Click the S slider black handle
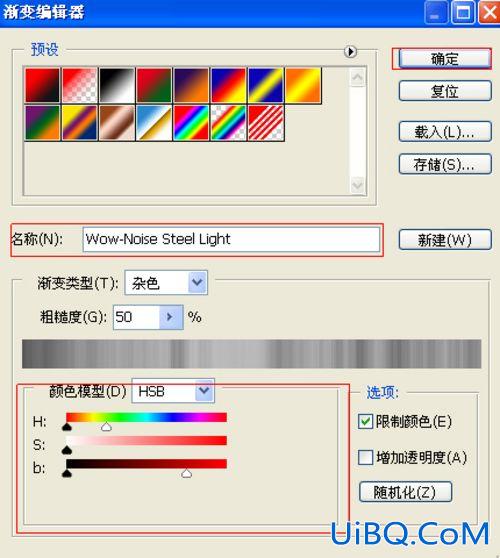 67,450
